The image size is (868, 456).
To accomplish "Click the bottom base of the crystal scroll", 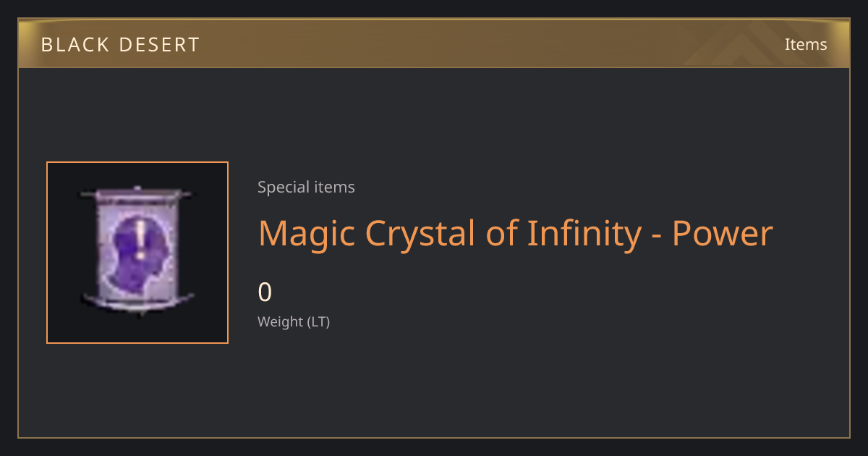I will (137, 300).
